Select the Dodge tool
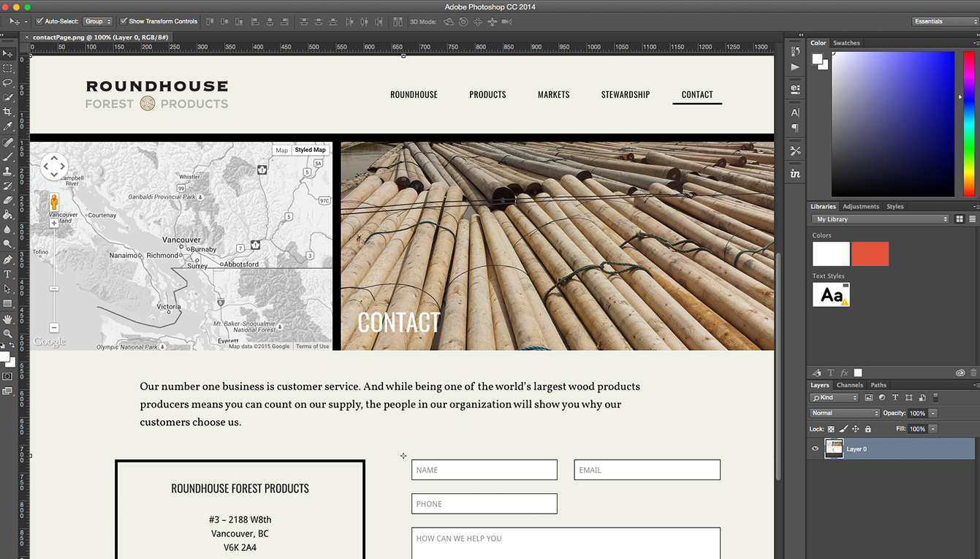This screenshot has height=559, width=980. [7, 245]
